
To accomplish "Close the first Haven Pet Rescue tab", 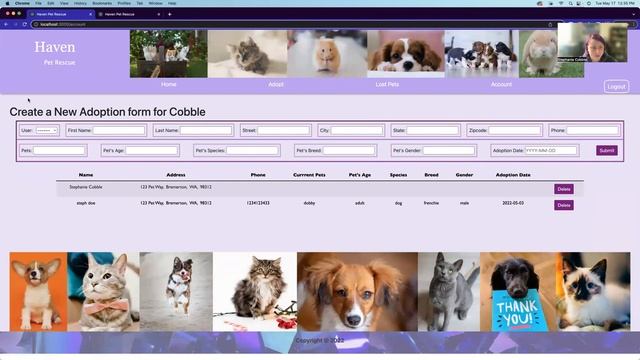I will click(91, 14).
